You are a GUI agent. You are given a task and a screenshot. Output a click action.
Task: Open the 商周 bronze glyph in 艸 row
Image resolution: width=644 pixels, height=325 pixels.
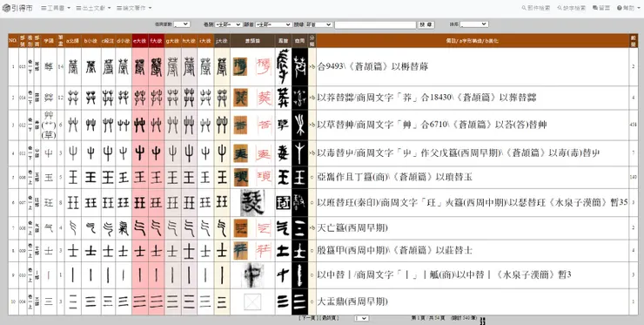pos(300,125)
